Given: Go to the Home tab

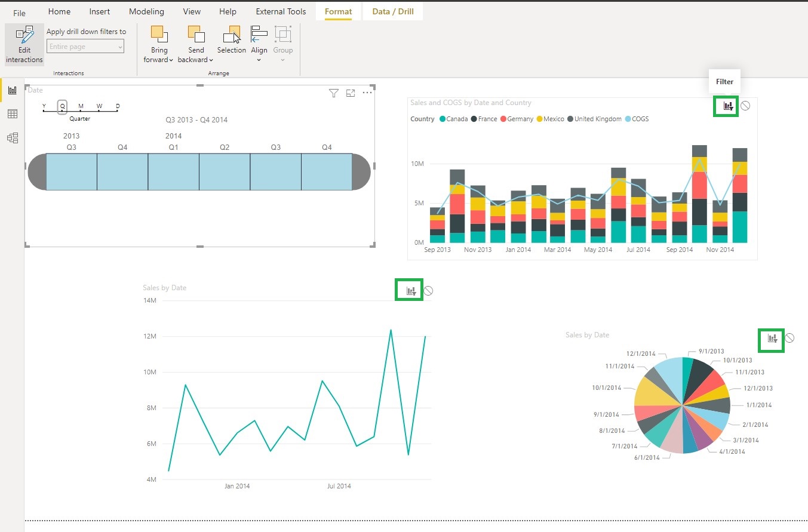Looking at the screenshot, I should click(x=59, y=11).
